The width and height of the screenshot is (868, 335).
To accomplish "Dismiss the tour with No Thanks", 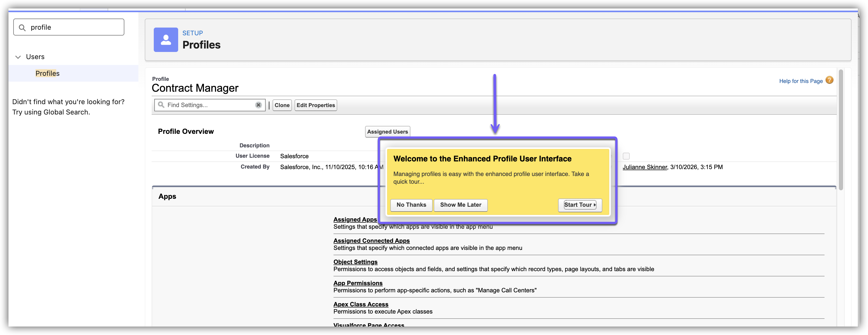I will (411, 205).
